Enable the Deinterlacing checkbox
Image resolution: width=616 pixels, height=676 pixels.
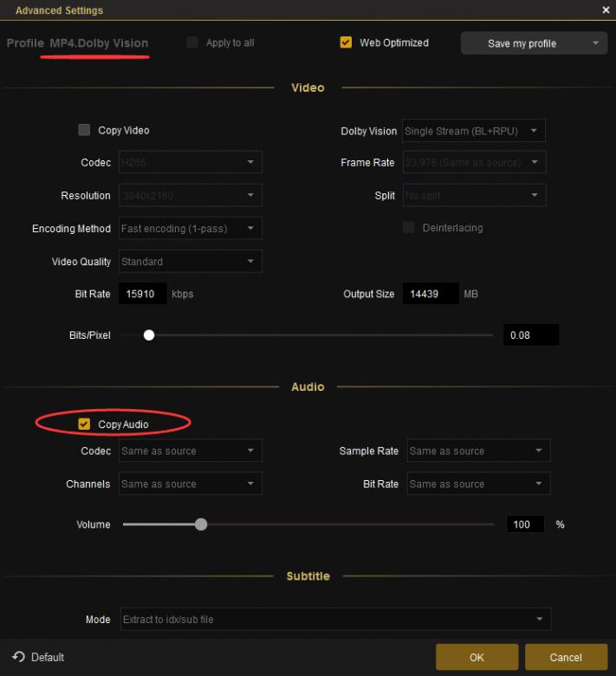click(x=409, y=228)
